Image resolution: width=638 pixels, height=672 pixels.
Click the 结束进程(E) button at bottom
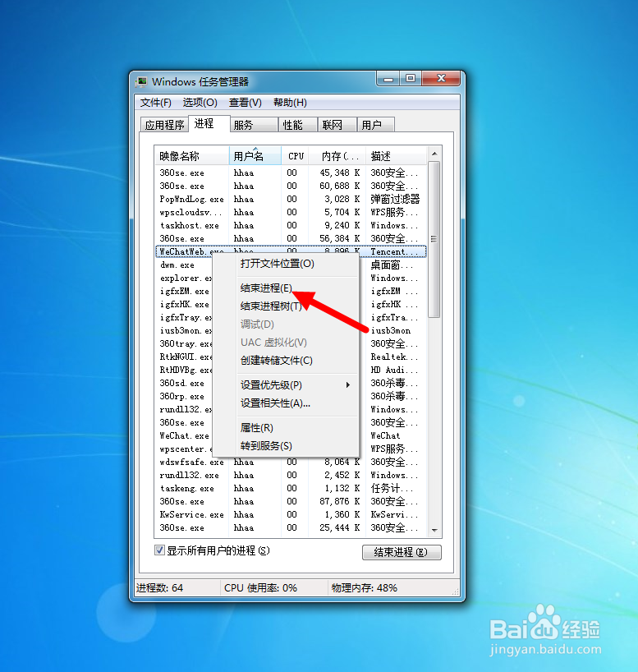click(x=402, y=552)
